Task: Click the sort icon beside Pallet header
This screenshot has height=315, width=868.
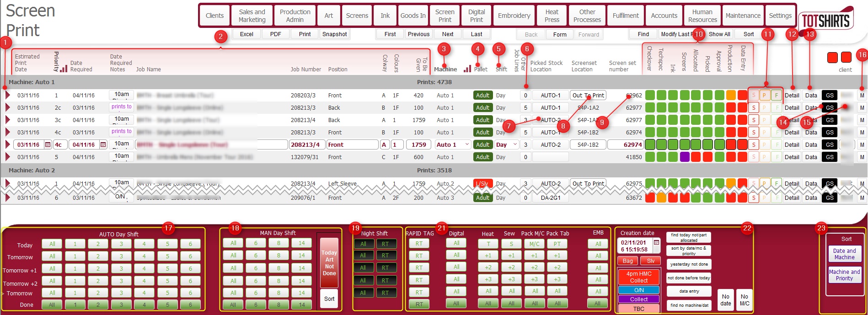Action: 467,69
